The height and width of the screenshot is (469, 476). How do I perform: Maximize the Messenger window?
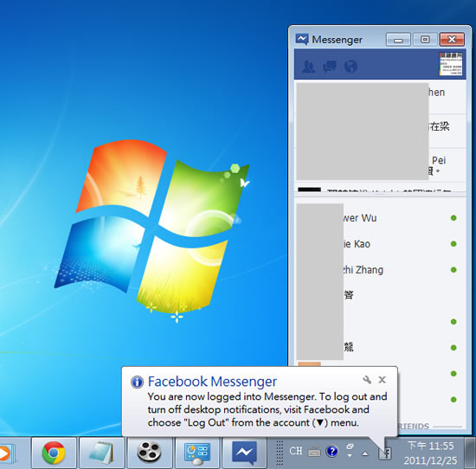(x=425, y=40)
